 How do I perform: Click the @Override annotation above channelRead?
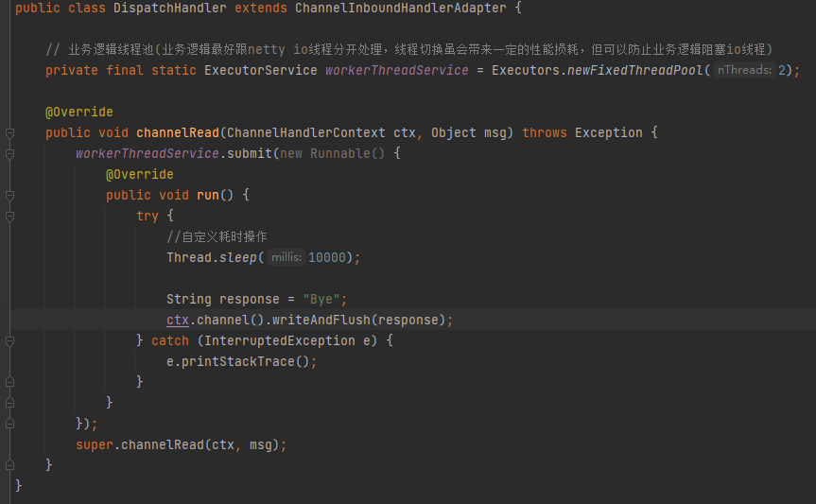tap(79, 112)
